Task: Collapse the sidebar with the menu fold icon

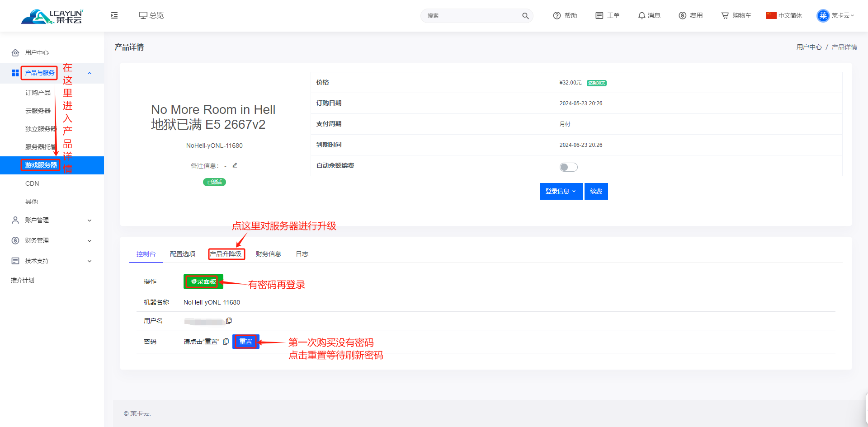Action: (114, 15)
